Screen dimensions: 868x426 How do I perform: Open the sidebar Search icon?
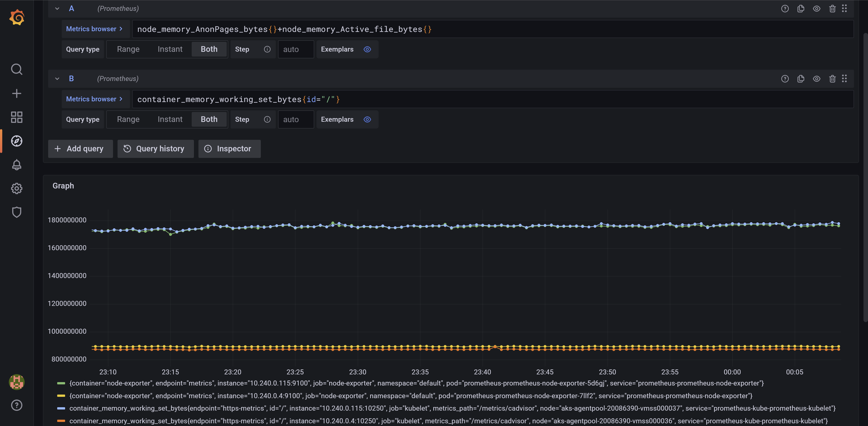17,69
